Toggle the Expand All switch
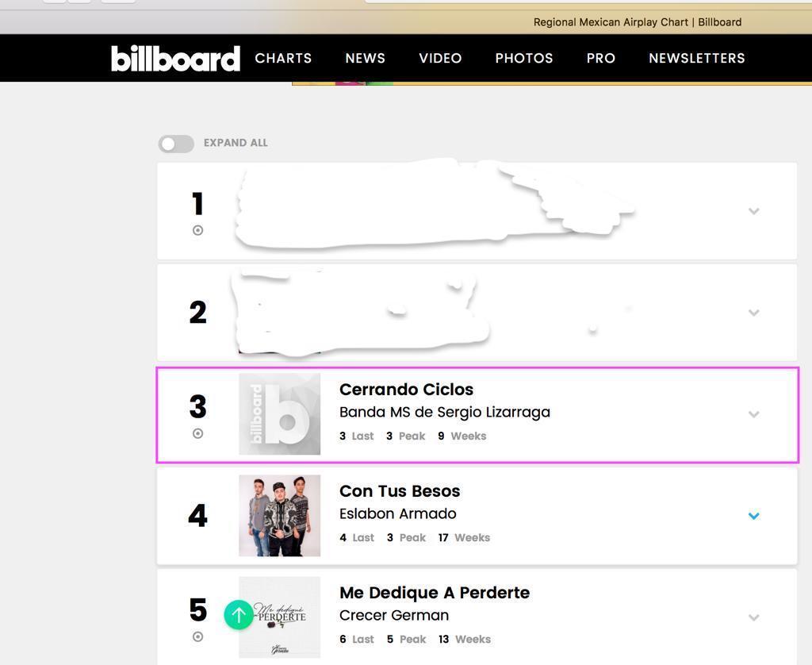The image size is (812, 665). (176, 144)
